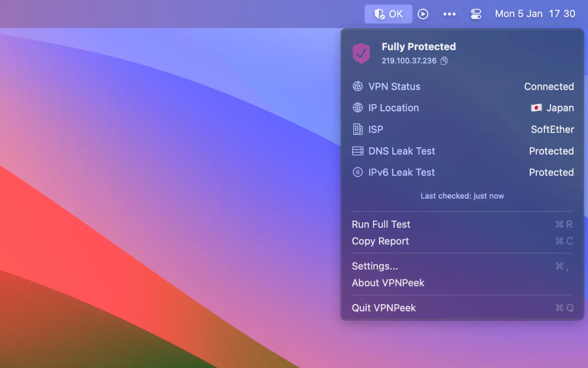Screen dimensions: 588x368
Task: Click the IP Location globe icon
Action: [357, 108]
